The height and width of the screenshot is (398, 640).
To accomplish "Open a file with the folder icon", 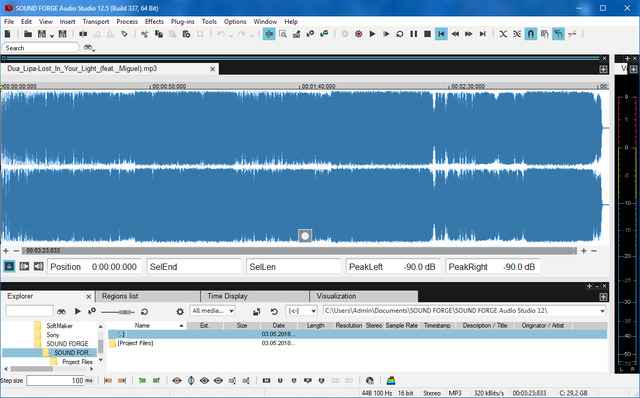I will (x=28, y=34).
